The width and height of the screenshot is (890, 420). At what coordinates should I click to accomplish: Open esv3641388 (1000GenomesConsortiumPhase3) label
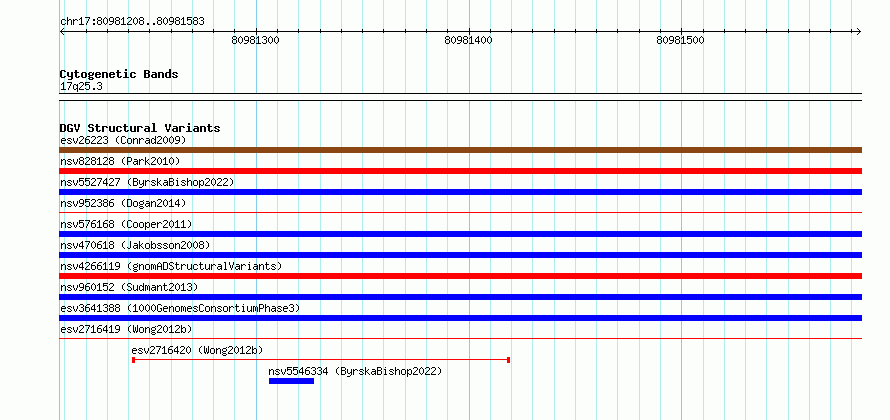point(180,308)
